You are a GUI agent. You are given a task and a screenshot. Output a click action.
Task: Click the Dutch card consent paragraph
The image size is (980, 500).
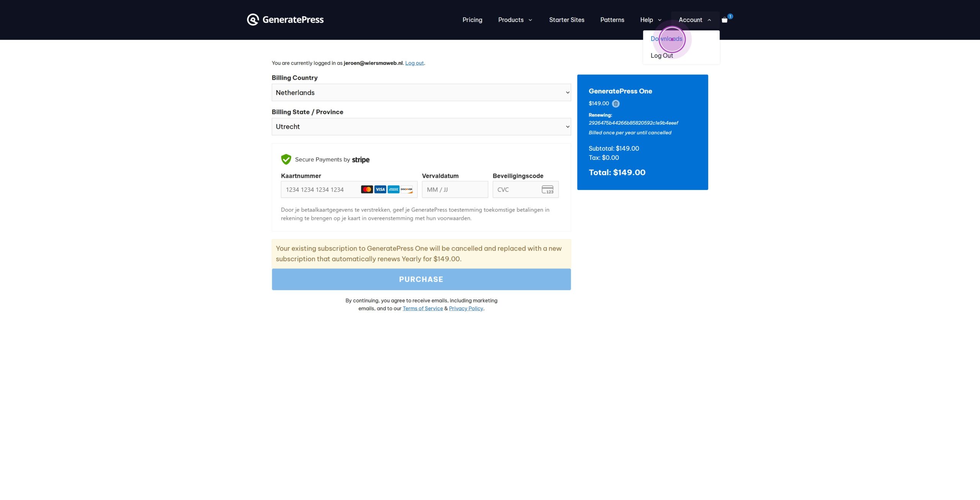[415, 214]
